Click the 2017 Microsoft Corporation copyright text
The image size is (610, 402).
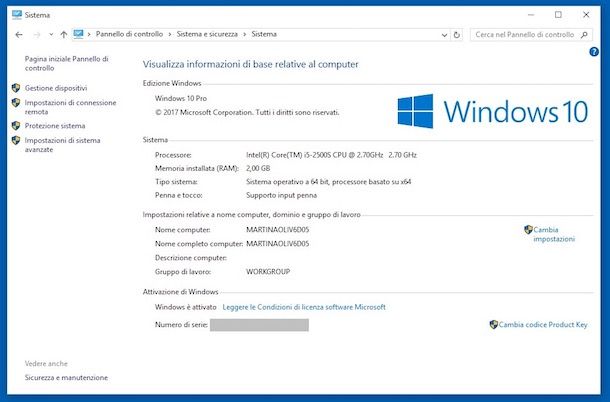247,112
